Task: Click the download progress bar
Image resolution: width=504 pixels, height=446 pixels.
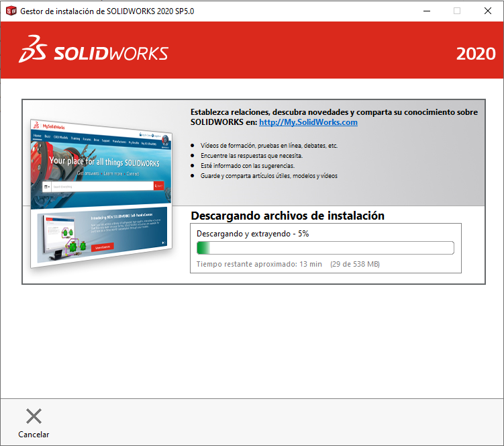Action: point(325,248)
